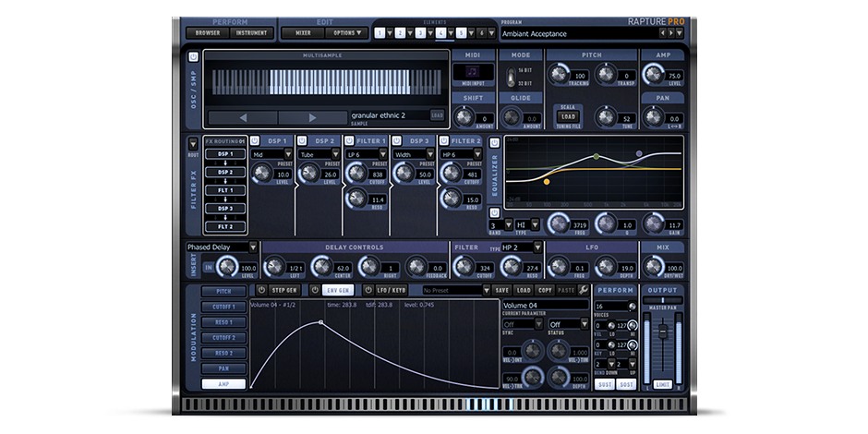Select the Reso 2 modulation tab
Image resolution: width=868 pixels, height=434 pixels.
[223, 353]
